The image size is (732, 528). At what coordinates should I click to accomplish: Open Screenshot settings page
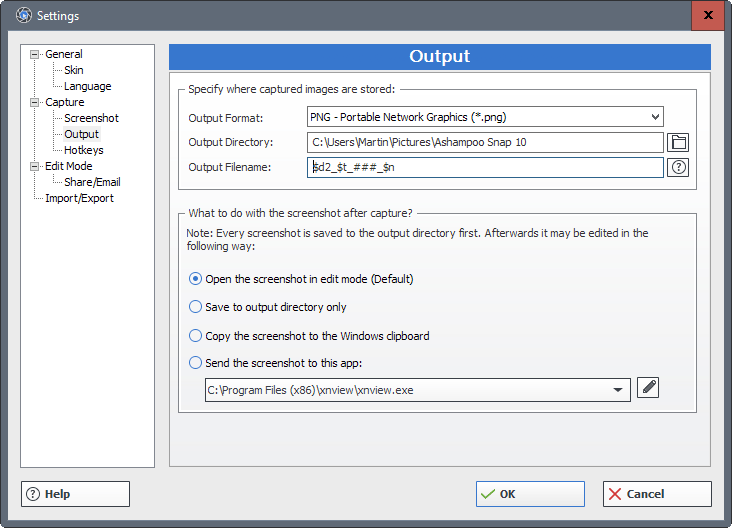click(x=92, y=118)
